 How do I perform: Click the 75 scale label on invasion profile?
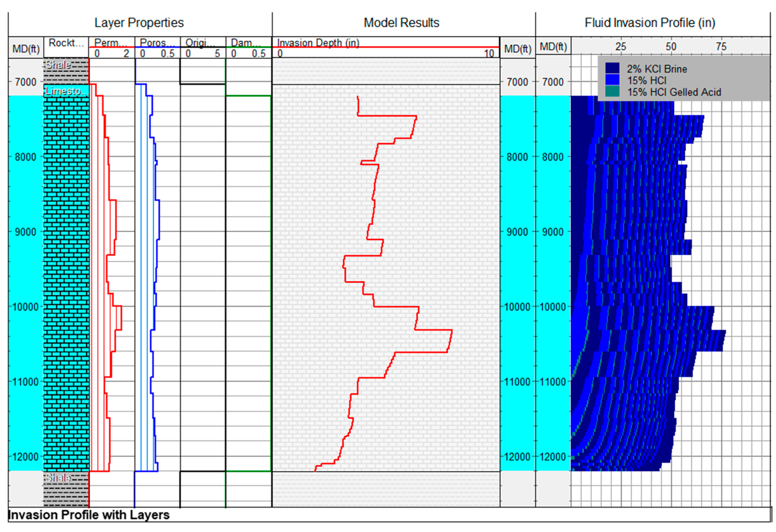tap(721, 46)
